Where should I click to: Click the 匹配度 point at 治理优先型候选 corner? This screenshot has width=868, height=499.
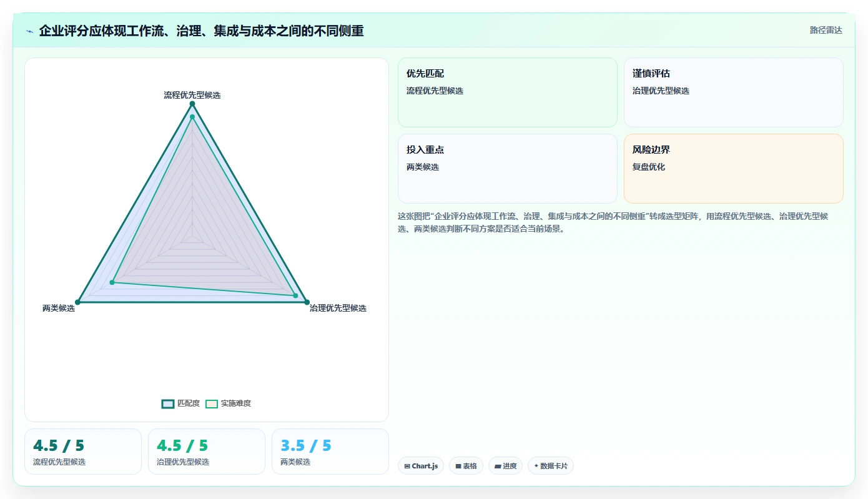tap(307, 302)
